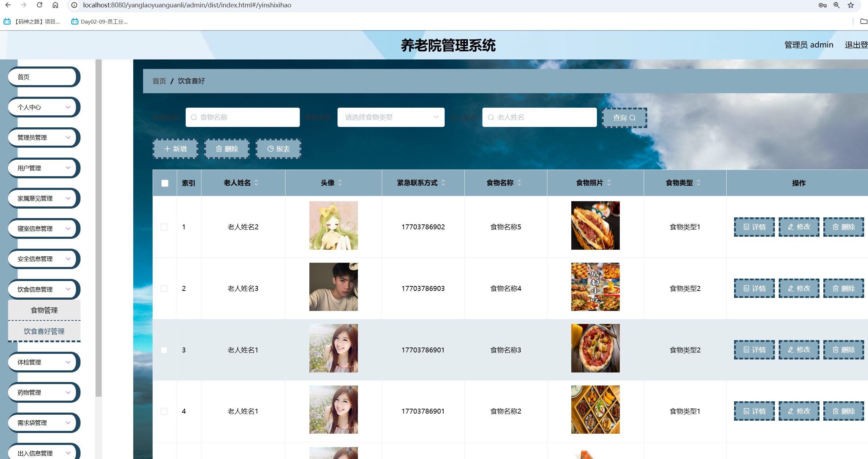The height and width of the screenshot is (459, 868).
Task: Click the plus icon on 新增 button
Action: [x=167, y=149]
